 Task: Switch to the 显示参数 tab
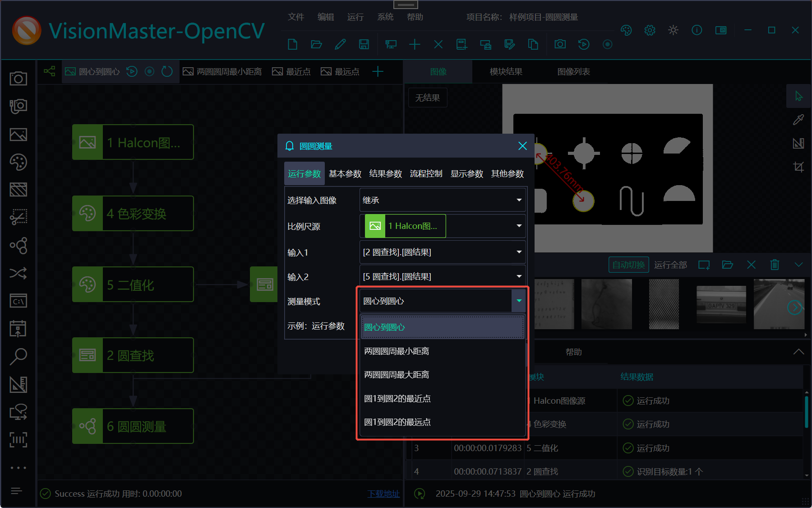pyautogui.click(x=467, y=174)
